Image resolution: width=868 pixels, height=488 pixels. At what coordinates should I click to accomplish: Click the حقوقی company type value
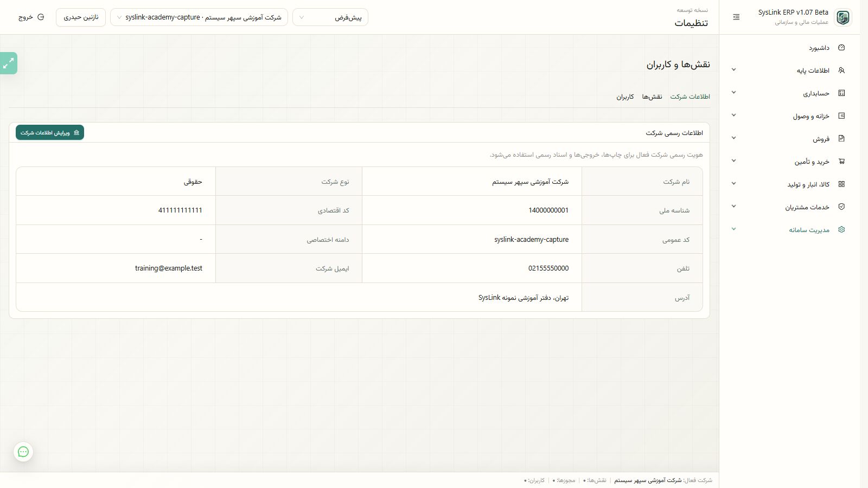coord(193,182)
